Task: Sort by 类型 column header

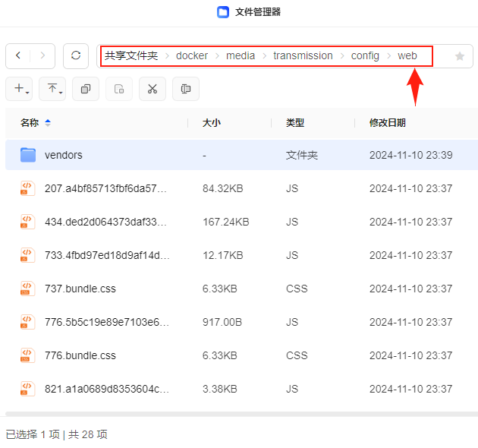Action: point(295,123)
